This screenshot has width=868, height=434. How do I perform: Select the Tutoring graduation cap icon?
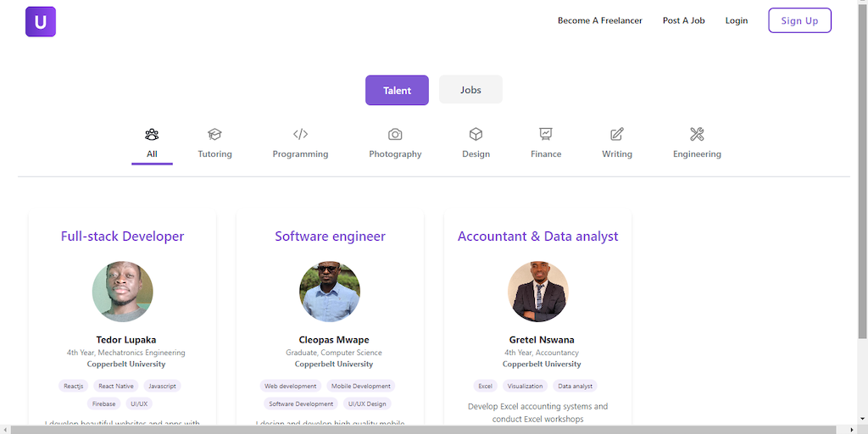coord(214,134)
